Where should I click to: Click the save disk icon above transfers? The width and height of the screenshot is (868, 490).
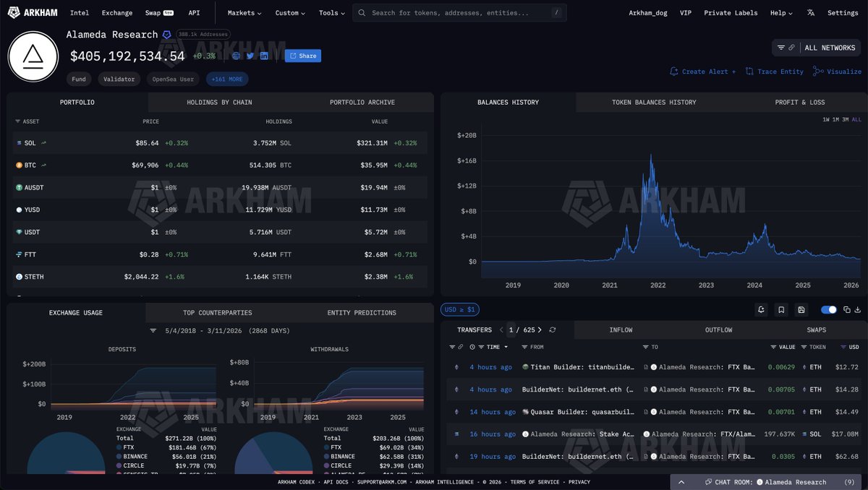tap(801, 309)
